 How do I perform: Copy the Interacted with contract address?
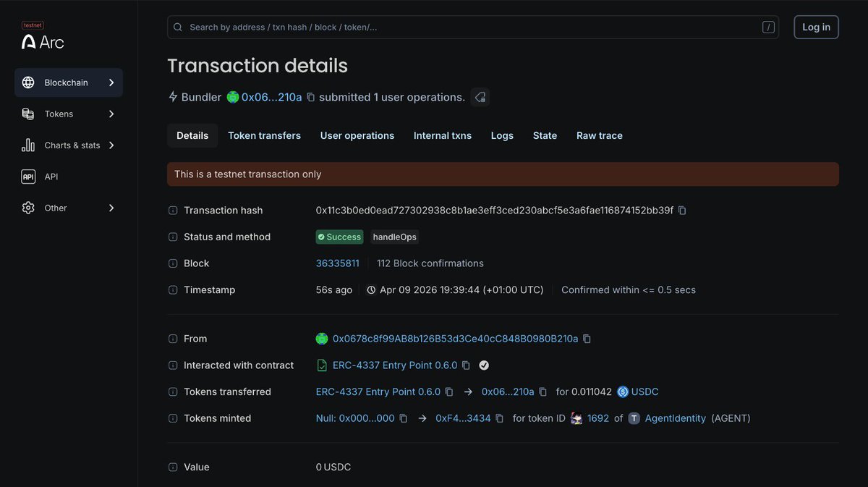(466, 365)
